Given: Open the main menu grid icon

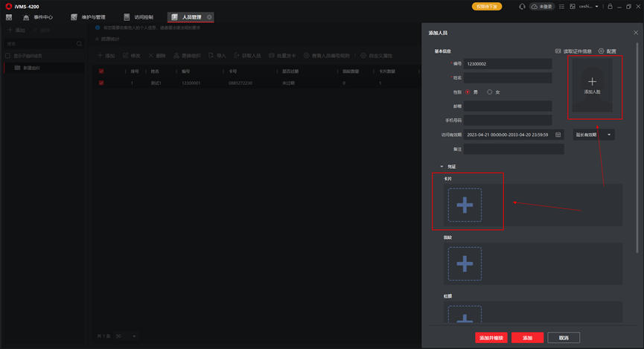Looking at the screenshot, I should 9,17.
